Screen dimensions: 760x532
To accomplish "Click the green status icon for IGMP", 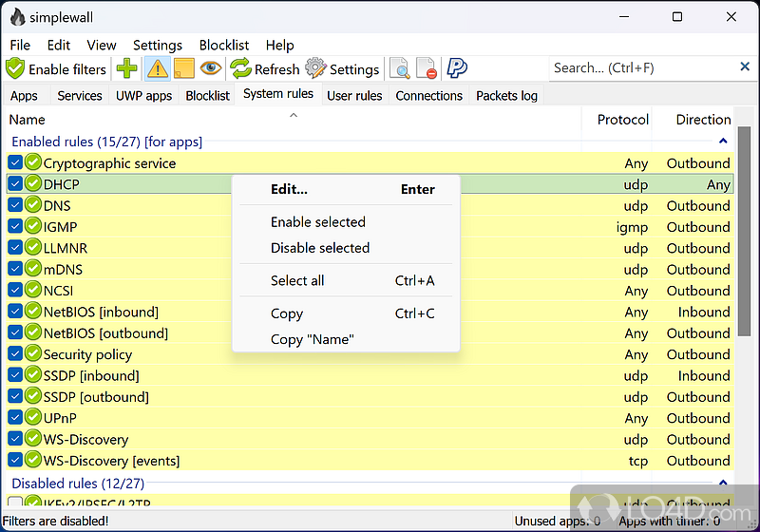I will pyautogui.click(x=33, y=226).
